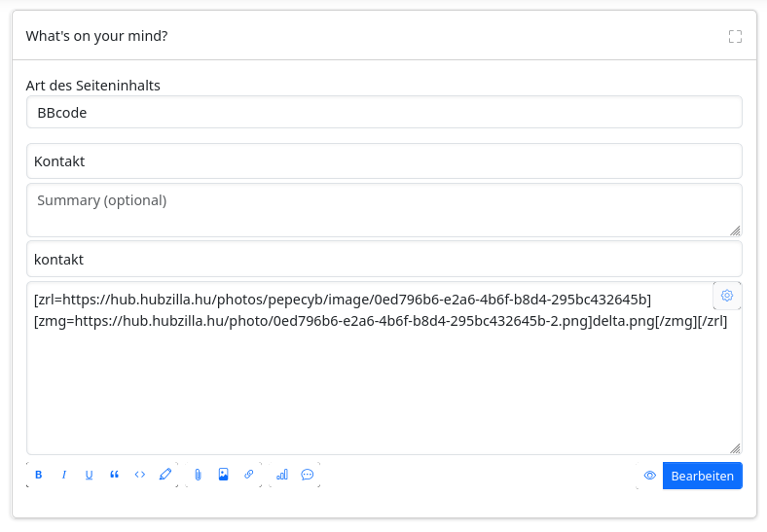Toggle bold formatting
The width and height of the screenshot is (767, 532).
[39, 475]
